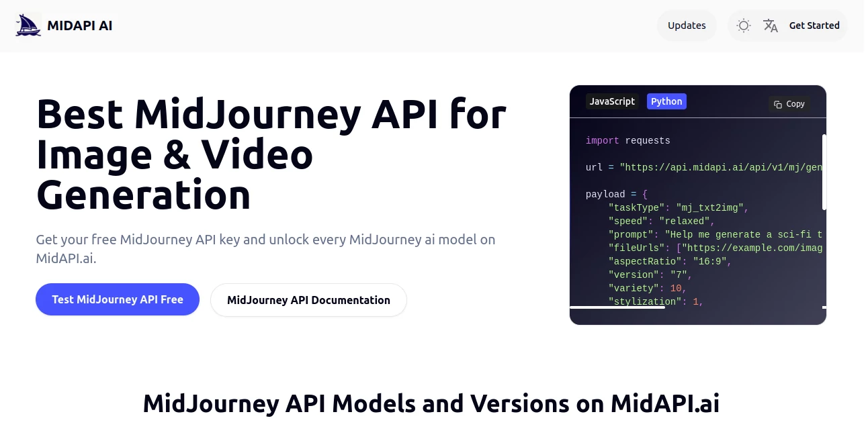Viewport: 868px width, 447px height.
Task: Toggle the site theme with the sun icon
Action: pos(743,26)
